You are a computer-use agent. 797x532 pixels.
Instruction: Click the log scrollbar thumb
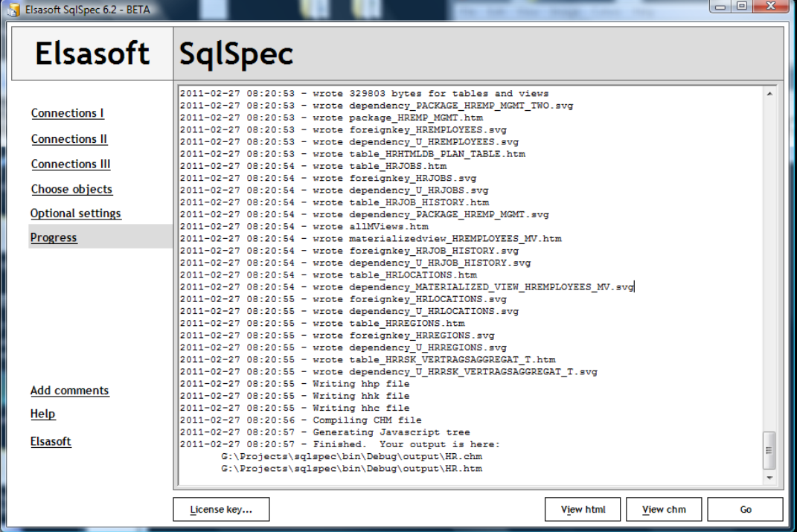pos(769,450)
